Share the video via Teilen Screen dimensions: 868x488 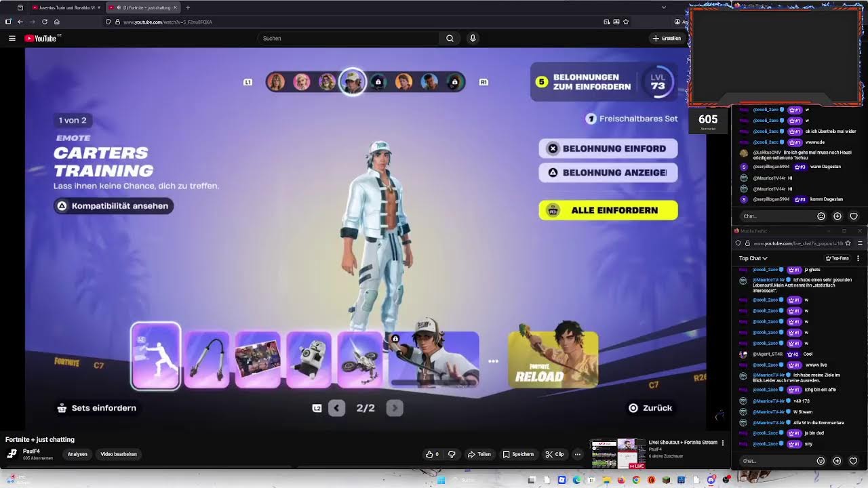[479, 454]
